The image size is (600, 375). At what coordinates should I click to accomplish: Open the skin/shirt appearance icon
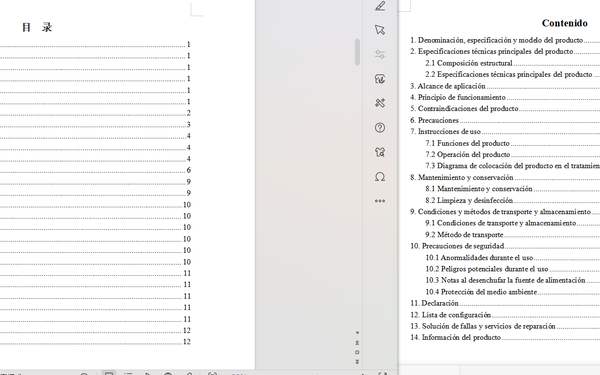(380, 152)
